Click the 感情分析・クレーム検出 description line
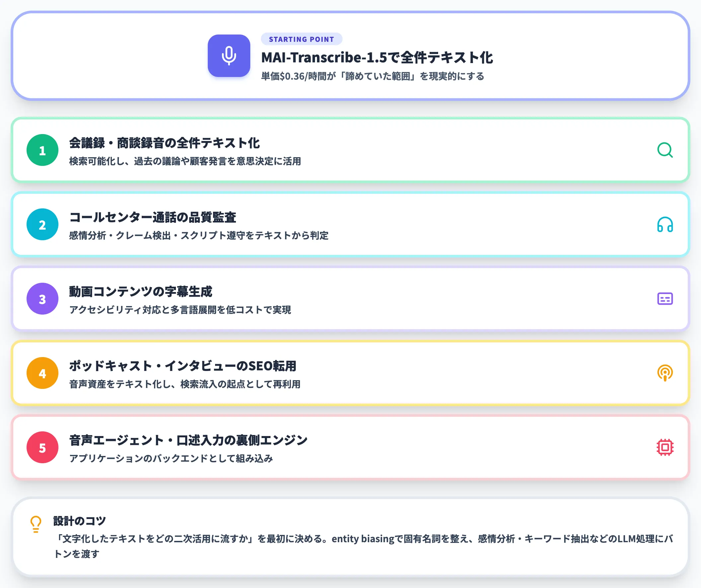This screenshot has width=701, height=588. [x=198, y=236]
